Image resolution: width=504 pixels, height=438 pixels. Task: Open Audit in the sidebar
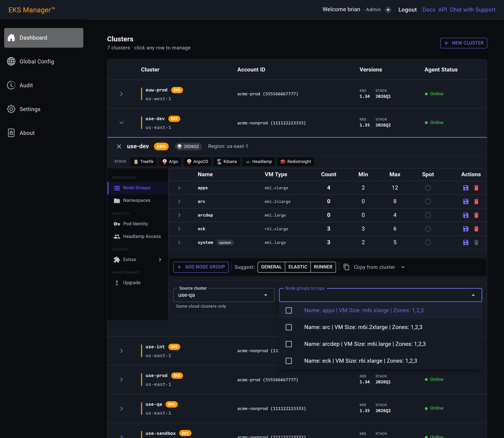pos(44,85)
